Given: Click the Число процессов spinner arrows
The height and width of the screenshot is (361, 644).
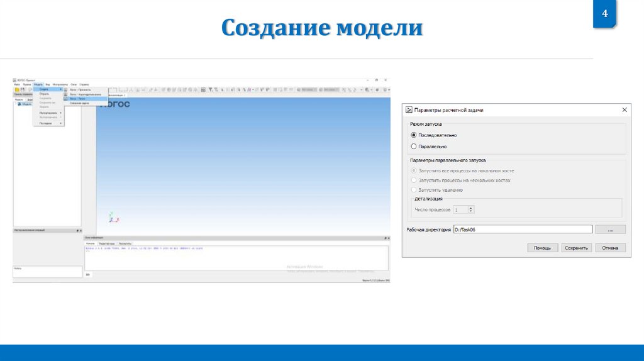Looking at the screenshot, I should click(471, 209).
